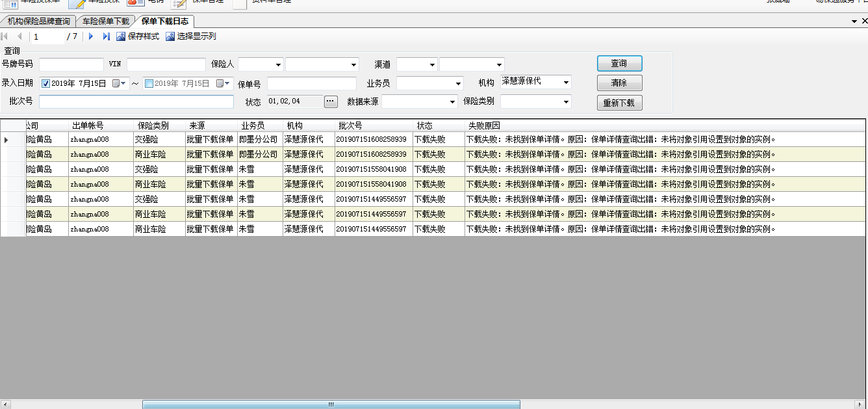Go to the next page of records
The image size is (868, 409).
click(91, 36)
